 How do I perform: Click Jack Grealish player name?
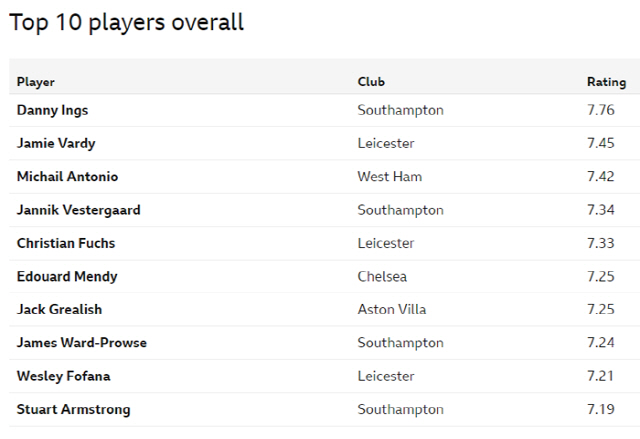pyautogui.click(x=59, y=310)
